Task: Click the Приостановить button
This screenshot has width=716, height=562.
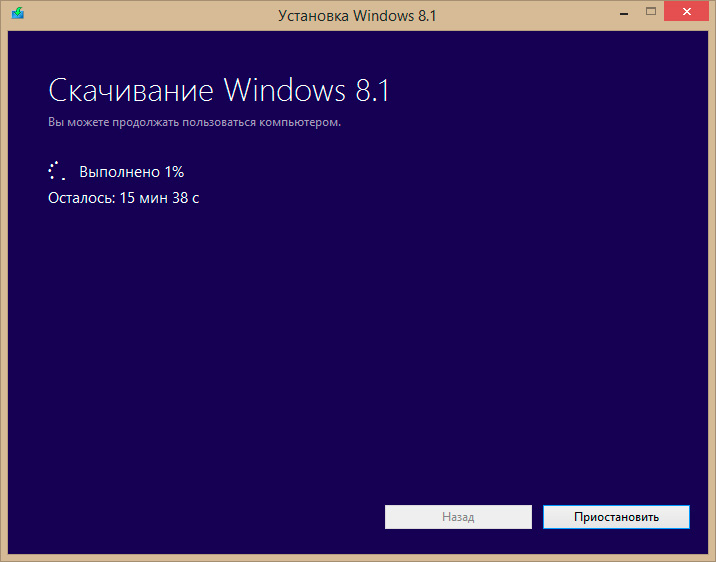Action: click(x=616, y=517)
